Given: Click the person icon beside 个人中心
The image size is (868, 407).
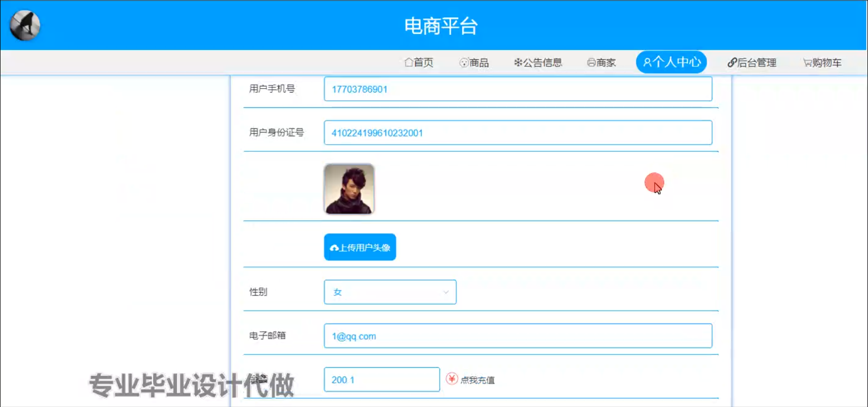Looking at the screenshot, I should tap(647, 62).
